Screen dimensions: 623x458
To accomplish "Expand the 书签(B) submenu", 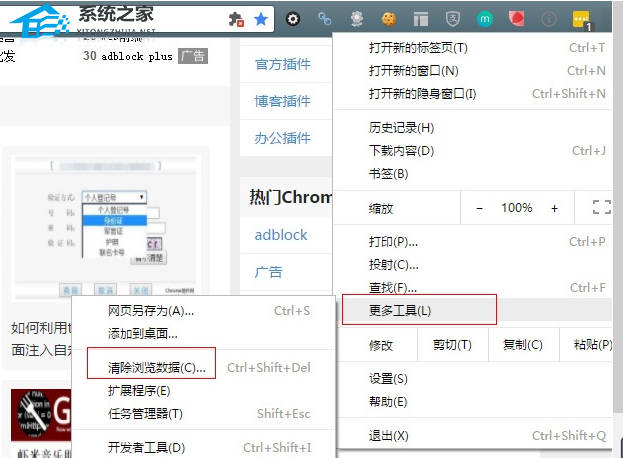I will [472, 174].
